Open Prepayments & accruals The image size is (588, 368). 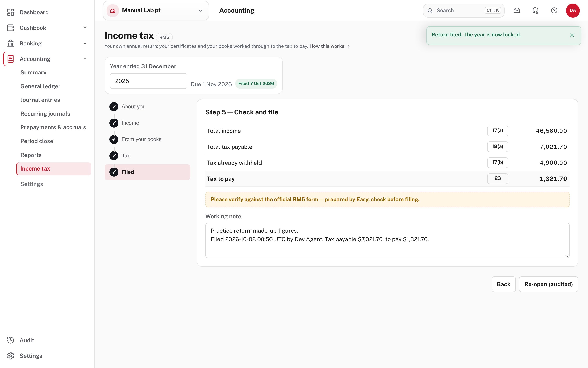53,127
